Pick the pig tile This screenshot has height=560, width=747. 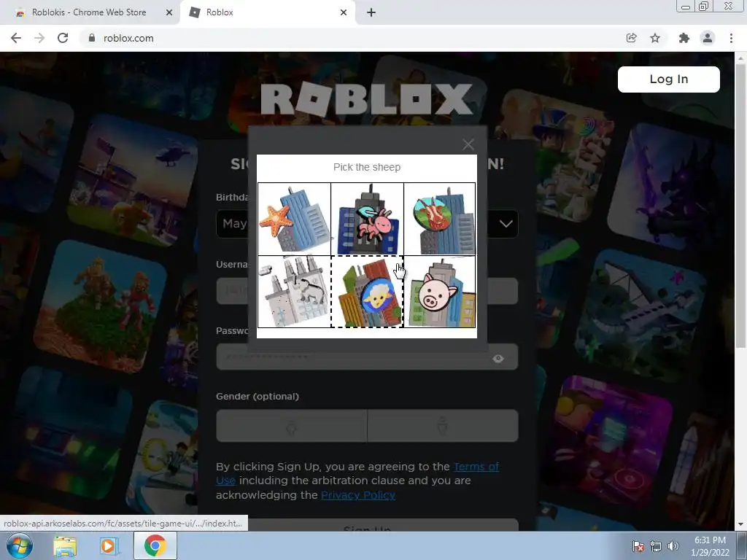click(x=440, y=292)
